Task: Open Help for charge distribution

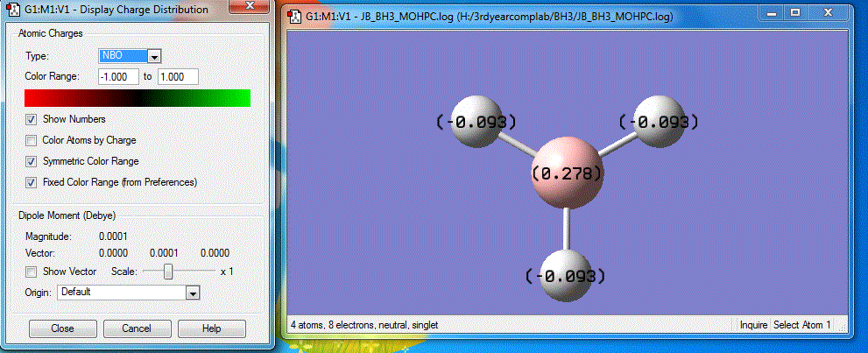Action: tap(211, 328)
